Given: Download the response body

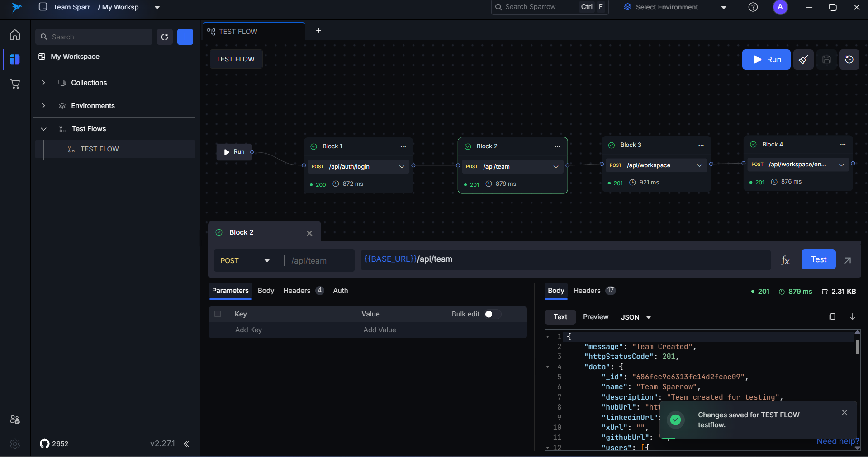Looking at the screenshot, I should tap(853, 317).
